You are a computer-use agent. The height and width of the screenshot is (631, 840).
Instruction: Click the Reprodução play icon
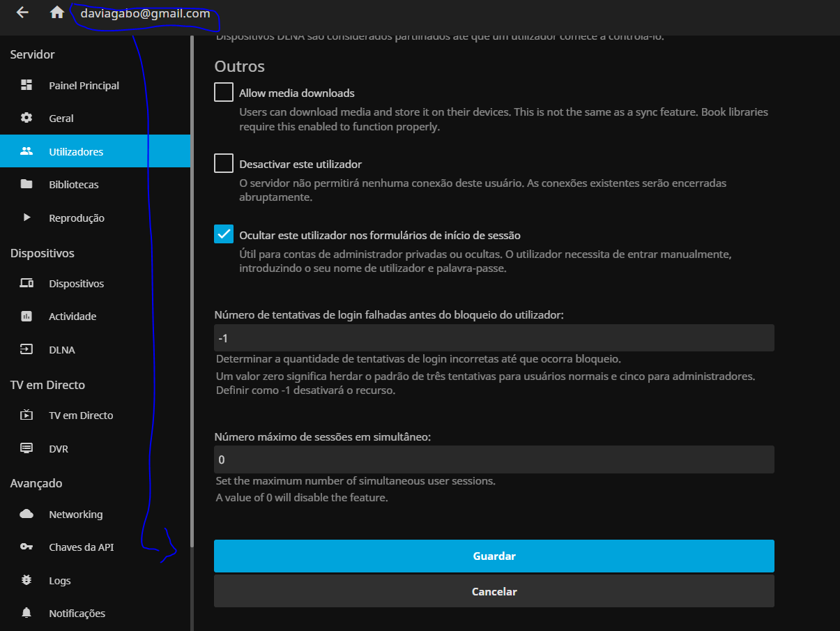pos(26,218)
